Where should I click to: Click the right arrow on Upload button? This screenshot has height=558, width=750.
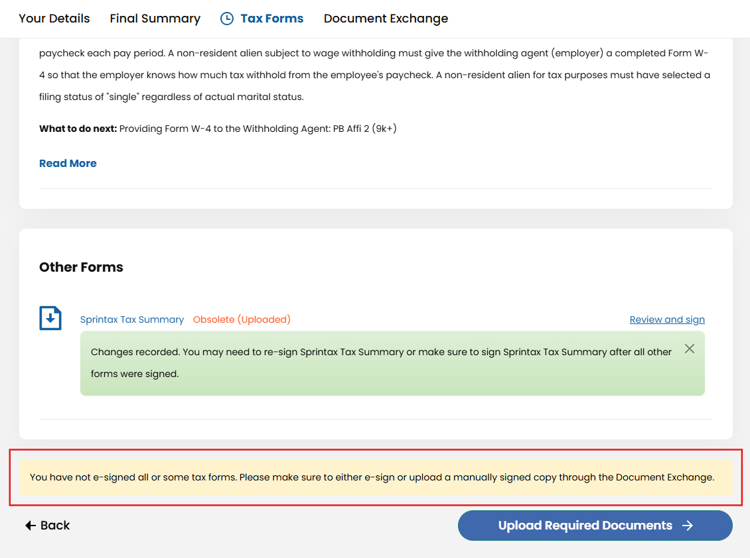(x=687, y=525)
